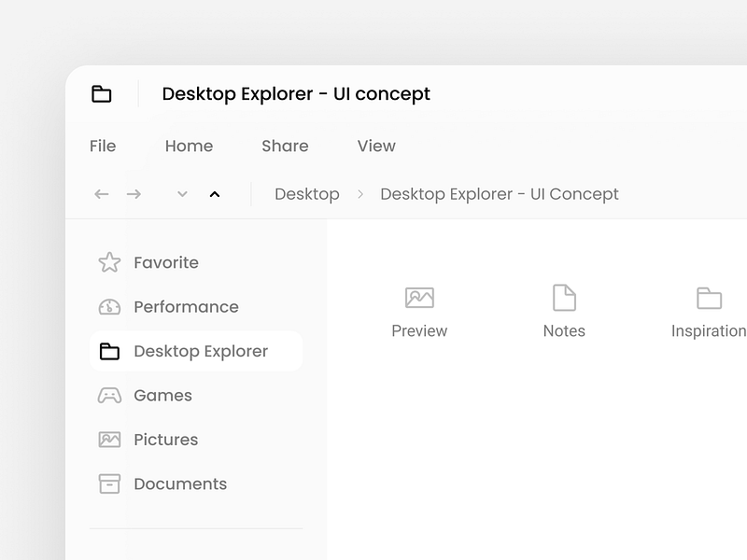Viewport: 747px width, 560px height.
Task: Open the File menu
Action: click(103, 146)
